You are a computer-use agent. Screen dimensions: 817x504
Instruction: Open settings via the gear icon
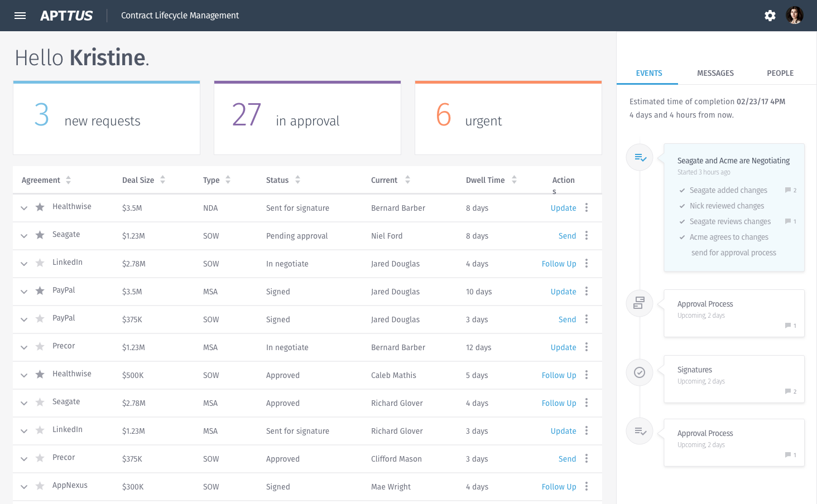point(770,16)
